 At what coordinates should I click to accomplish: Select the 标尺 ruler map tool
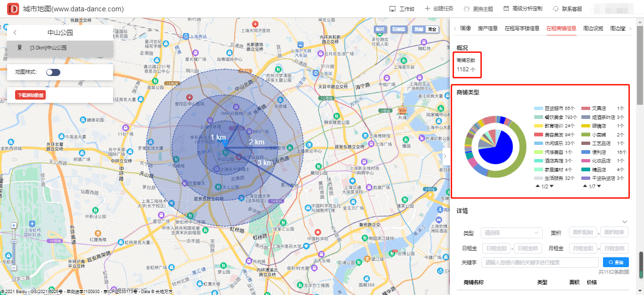380,29
